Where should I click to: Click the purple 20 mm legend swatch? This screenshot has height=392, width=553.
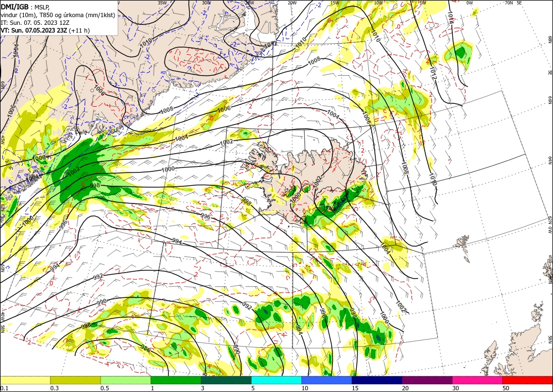[427, 380]
